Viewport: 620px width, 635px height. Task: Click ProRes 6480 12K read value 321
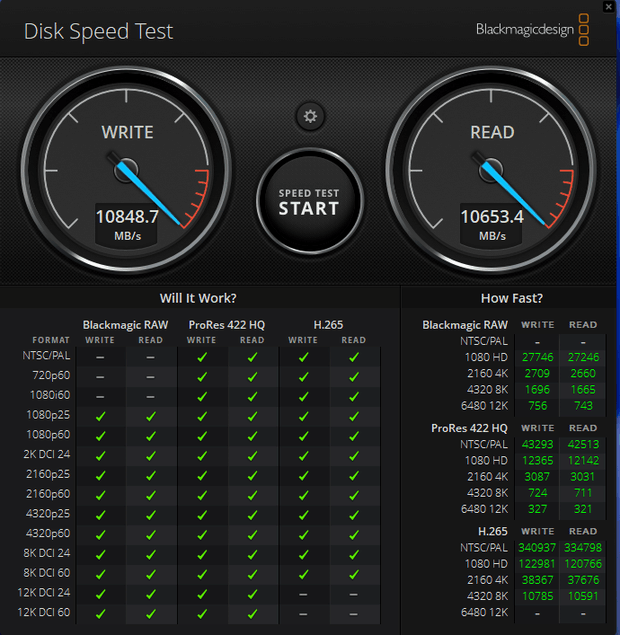[583, 509]
